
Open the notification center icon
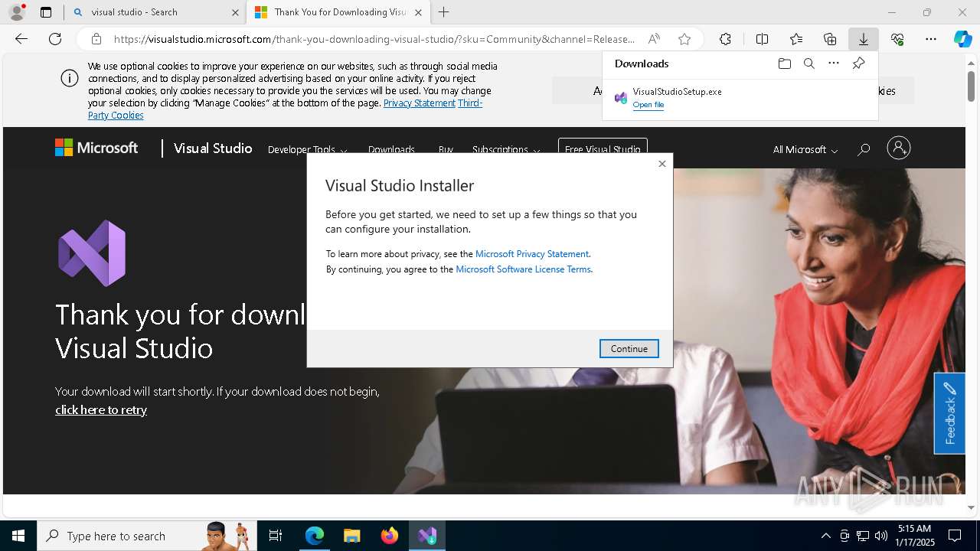click(955, 536)
